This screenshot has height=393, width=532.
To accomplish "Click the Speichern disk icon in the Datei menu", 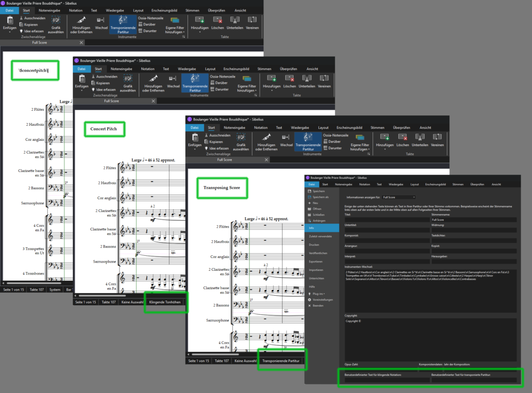I will coord(310,191).
